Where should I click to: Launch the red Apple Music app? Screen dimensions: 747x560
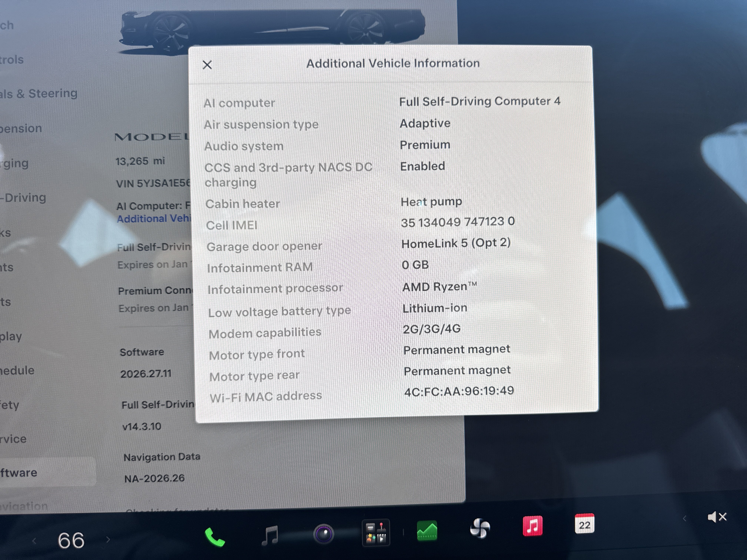533,526
